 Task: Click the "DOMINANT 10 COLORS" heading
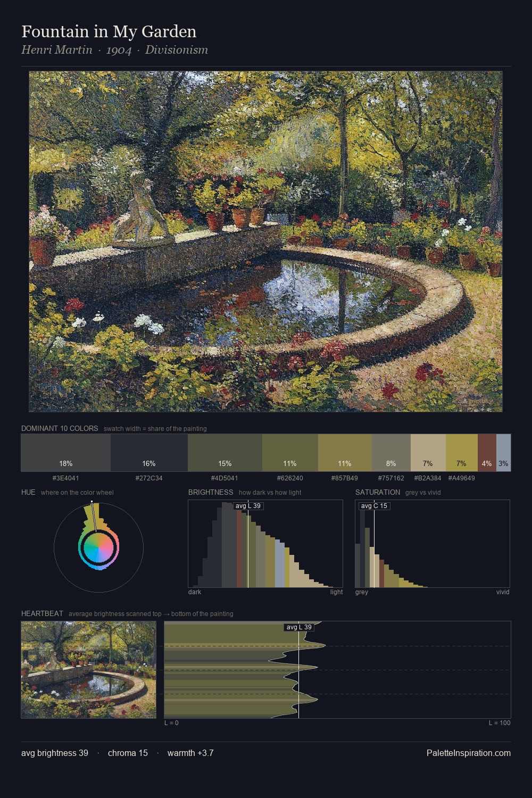pyautogui.click(x=60, y=428)
